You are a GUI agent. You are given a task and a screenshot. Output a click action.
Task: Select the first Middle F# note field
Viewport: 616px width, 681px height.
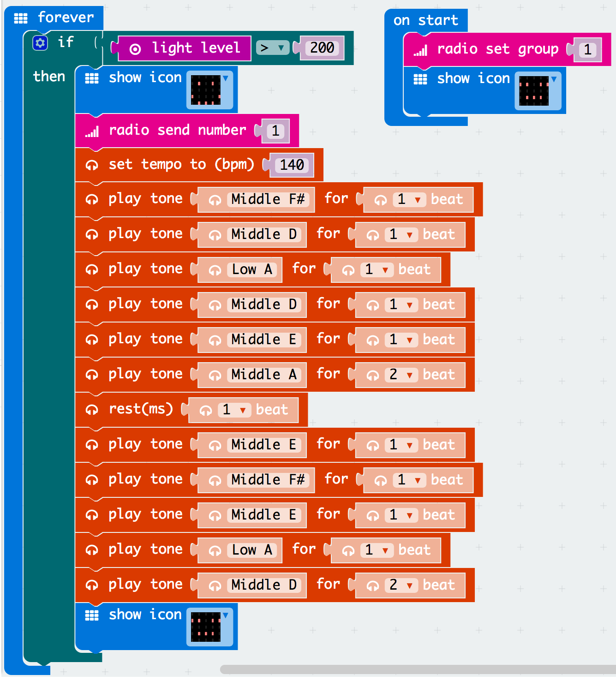(x=268, y=199)
